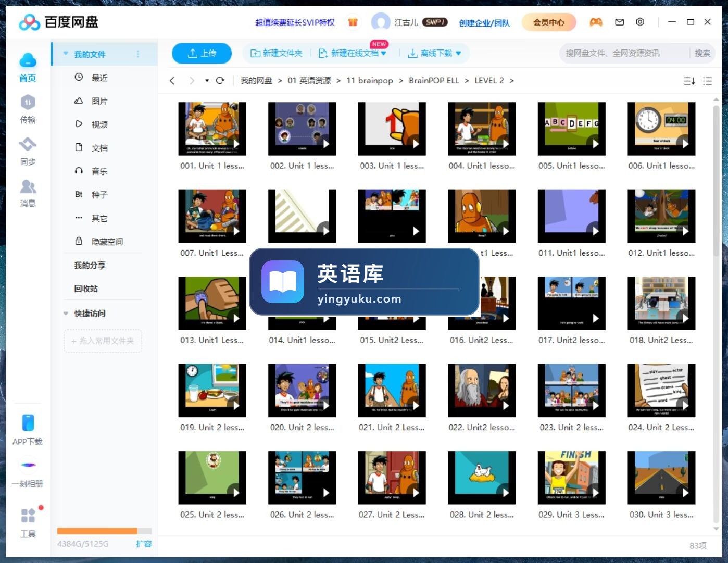Click 拖入常用文件夹 drop box

pos(103,341)
